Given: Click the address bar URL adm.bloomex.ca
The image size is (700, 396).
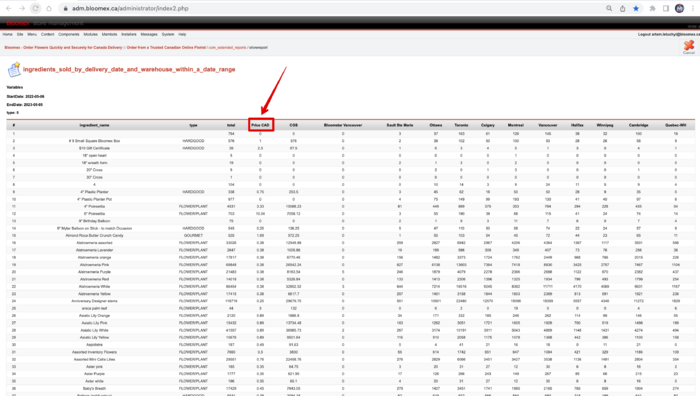Looking at the screenshot, I should [130, 8].
